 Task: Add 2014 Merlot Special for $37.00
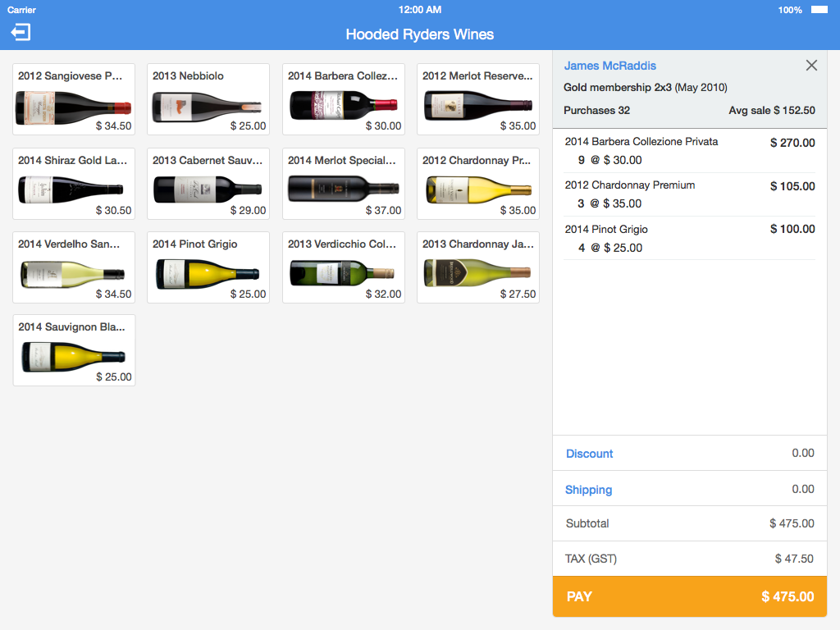coord(344,184)
